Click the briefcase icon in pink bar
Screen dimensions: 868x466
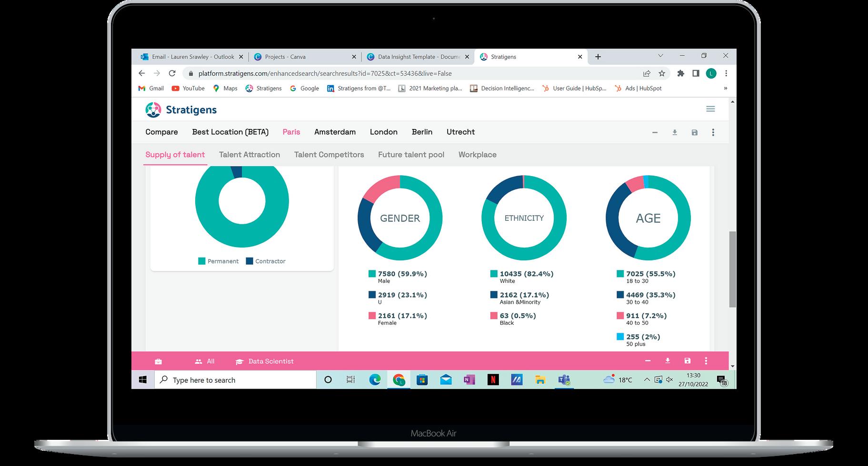pos(159,362)
